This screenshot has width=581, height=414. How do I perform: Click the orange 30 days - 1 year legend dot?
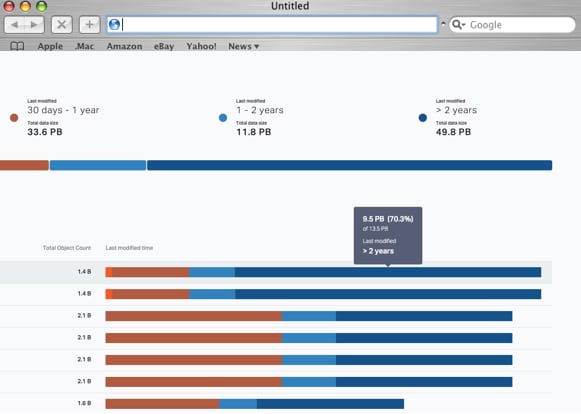coord(14,118)
